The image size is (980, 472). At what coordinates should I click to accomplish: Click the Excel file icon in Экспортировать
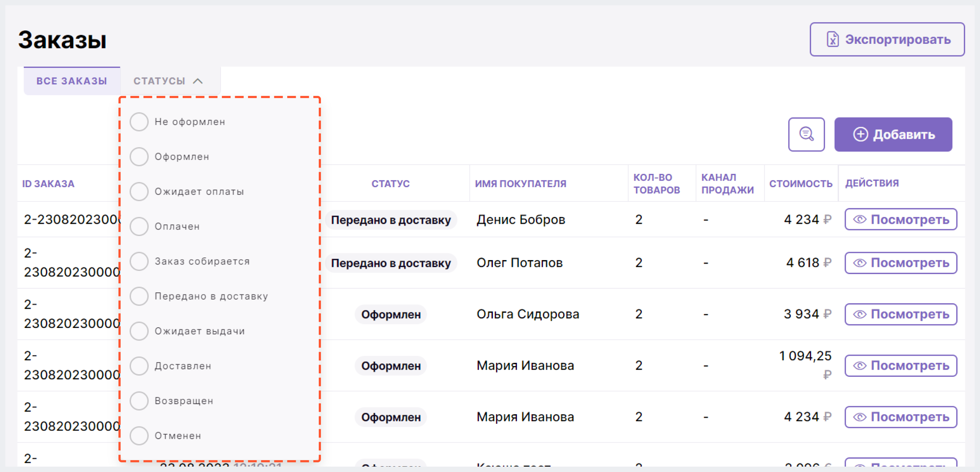pyautogui.click(x=832, y=39)
